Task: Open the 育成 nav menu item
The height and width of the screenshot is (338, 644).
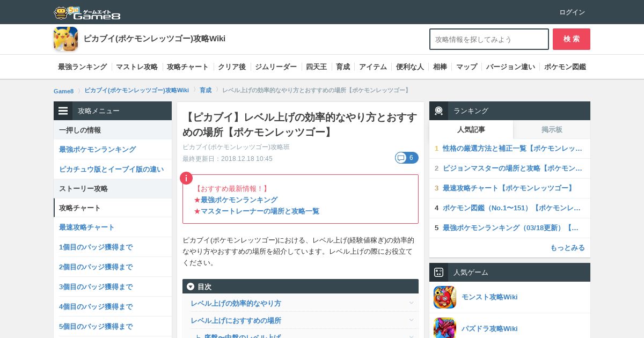Action: [x=343, y=67]
